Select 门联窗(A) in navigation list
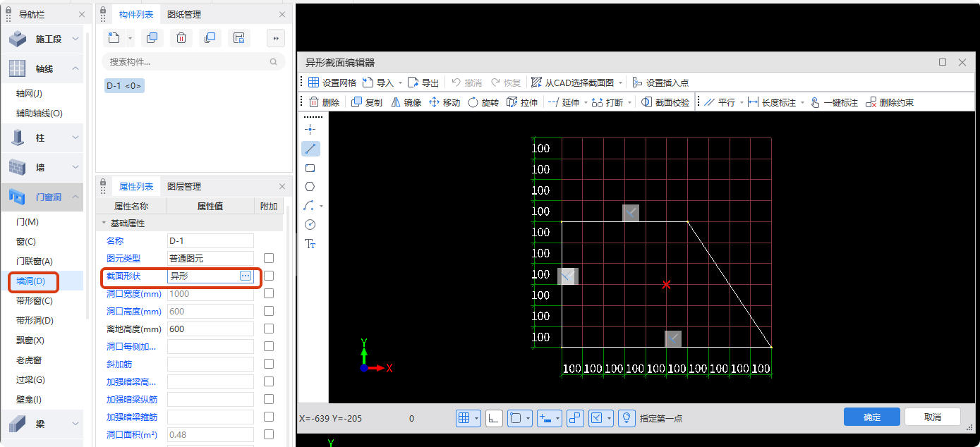 (x=35, y=262)
